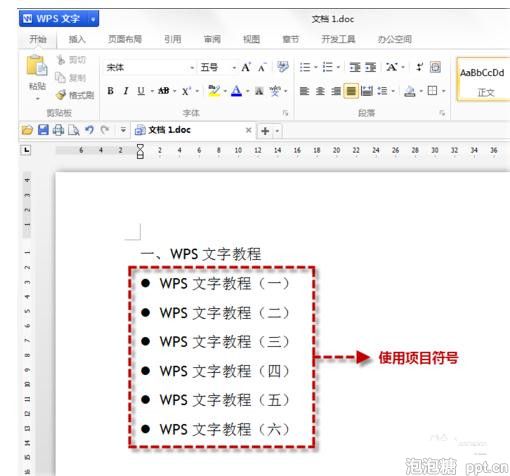Expand the highlight color dropdown arrow
510x476 pixels.
pos(225,91)
